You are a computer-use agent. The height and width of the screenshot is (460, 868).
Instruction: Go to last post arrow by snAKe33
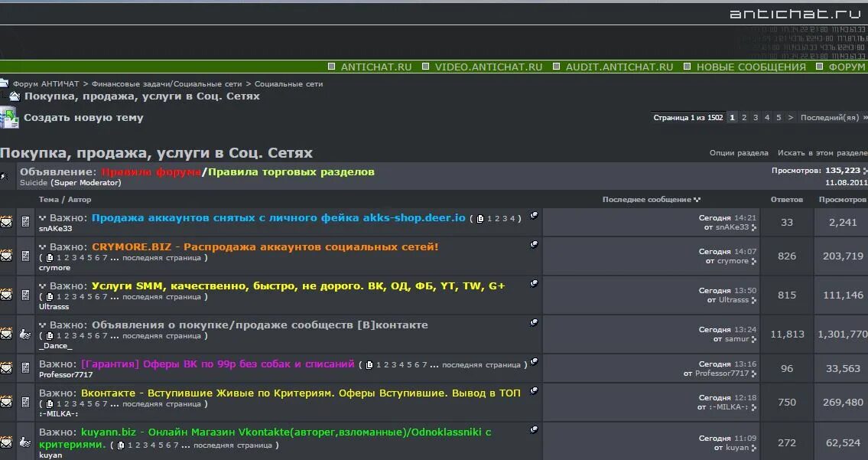[x=753, y=228]
